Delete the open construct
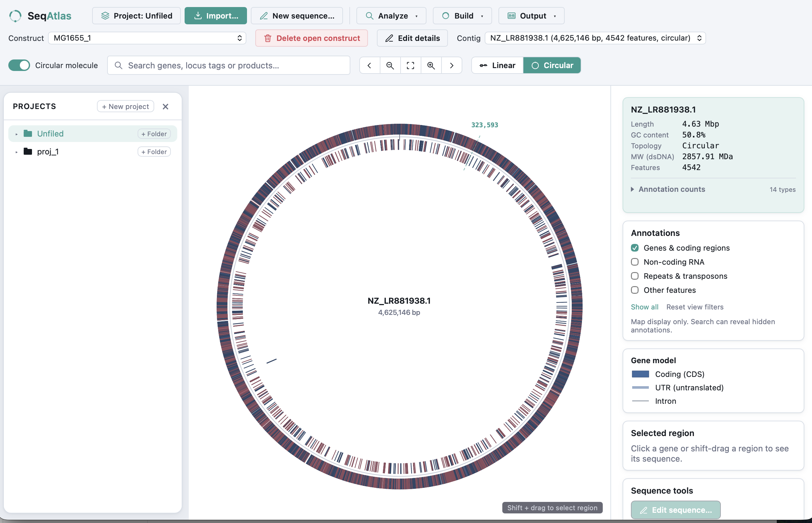 [x=311, y=38]
